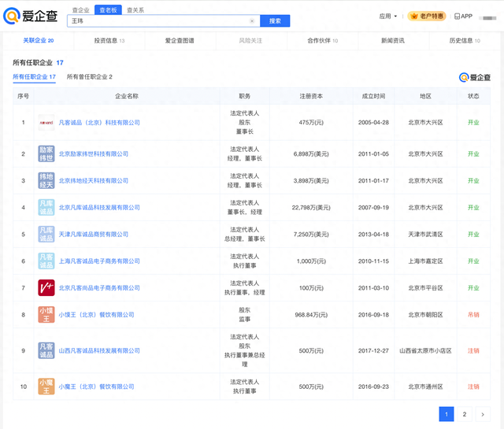Screen dimensions: 504x429
Task: Switch to the 关联企业 20 tab
Action: pos(39,40)
